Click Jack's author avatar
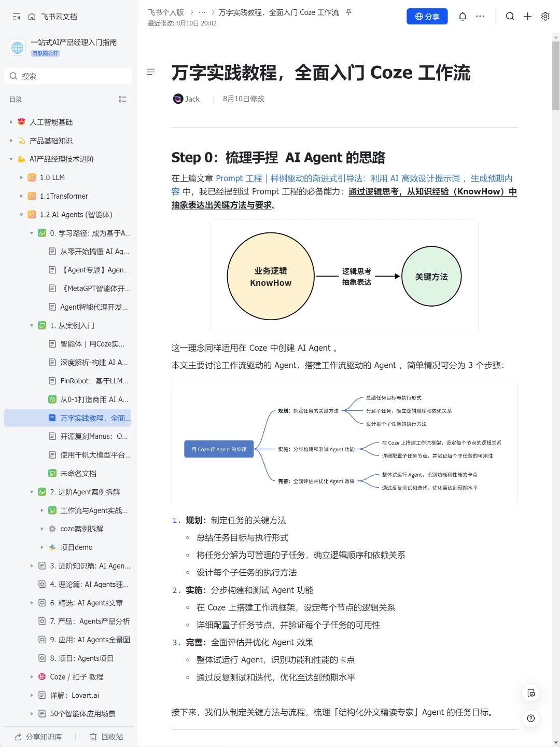 click(178, 99)
